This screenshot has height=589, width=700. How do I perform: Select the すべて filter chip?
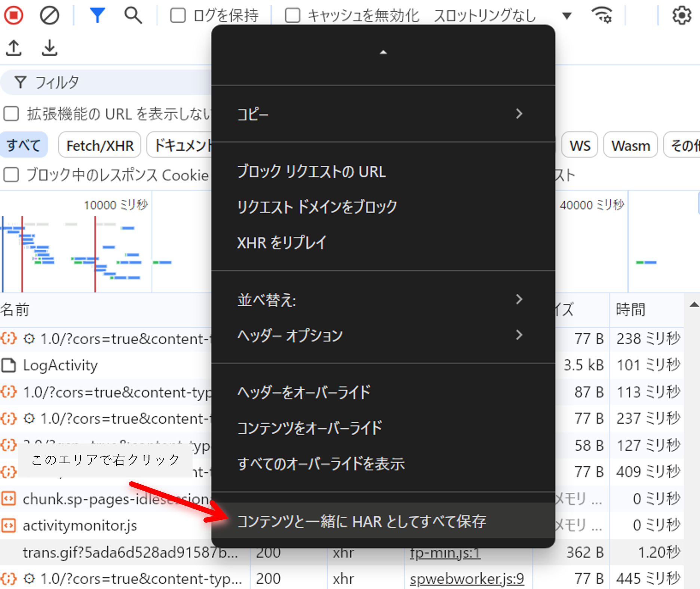(24, 145)
